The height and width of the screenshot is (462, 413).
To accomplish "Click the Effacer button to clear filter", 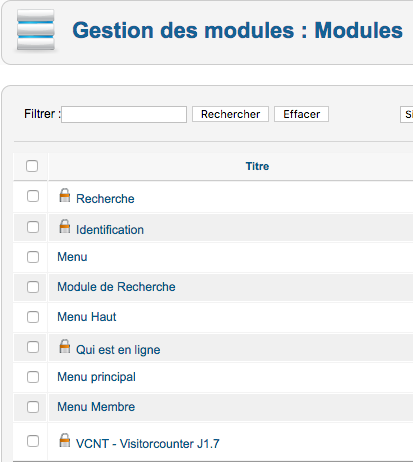I will tap(301, 114).
